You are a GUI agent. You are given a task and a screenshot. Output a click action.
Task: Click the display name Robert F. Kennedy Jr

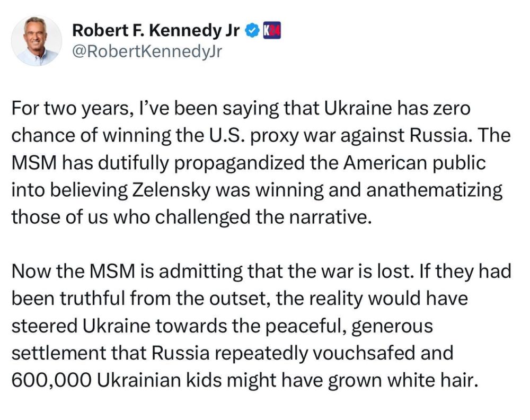(x=156, y=31)
